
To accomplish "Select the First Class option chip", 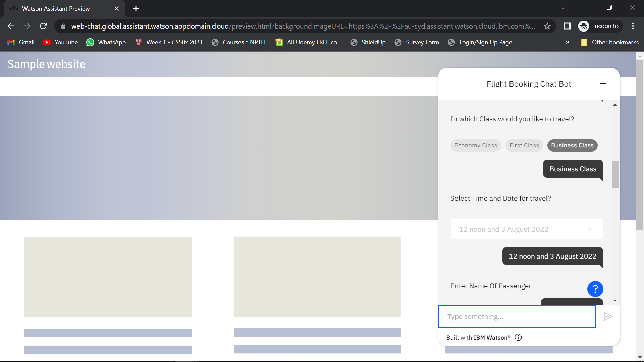I will [524, 145].
